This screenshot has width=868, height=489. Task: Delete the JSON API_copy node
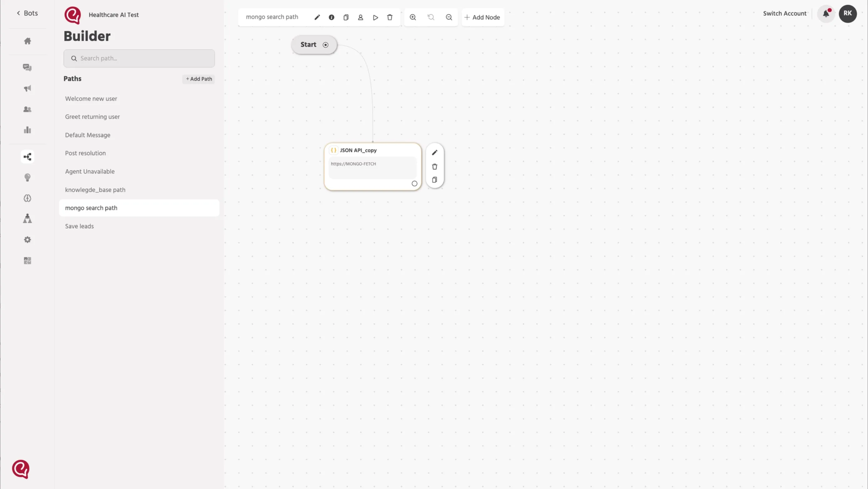point(435,167)
